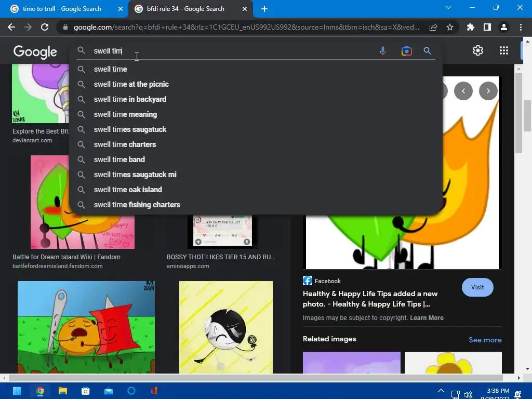Reload the current page
The image size is (532, 399).
45,27
